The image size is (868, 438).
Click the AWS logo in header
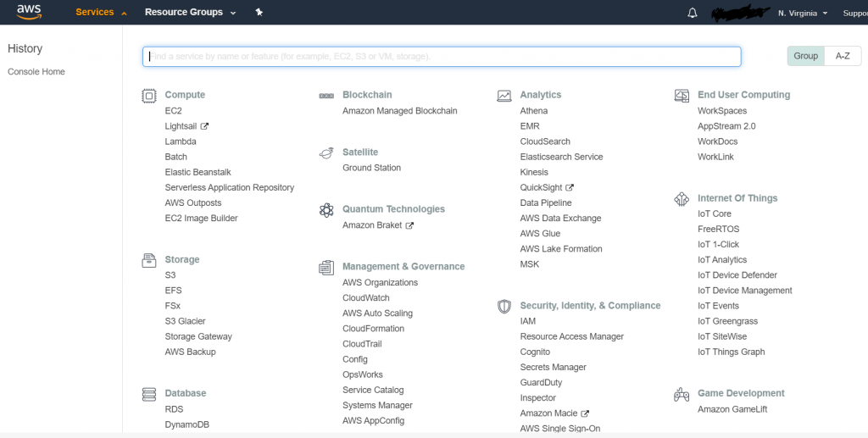point(29,12)
